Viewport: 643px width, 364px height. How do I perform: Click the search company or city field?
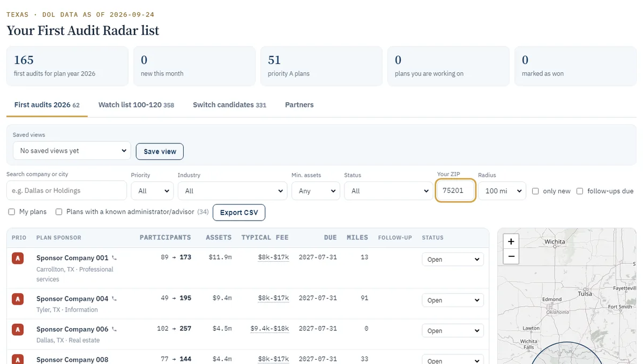click(x=66, y=191)
